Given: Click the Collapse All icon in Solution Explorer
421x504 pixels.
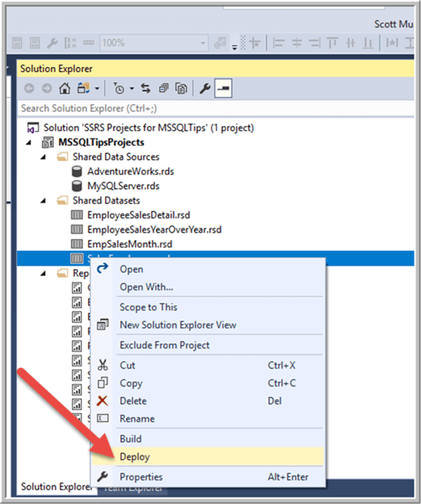Looking at the screenshot, I should click(163, 88).
